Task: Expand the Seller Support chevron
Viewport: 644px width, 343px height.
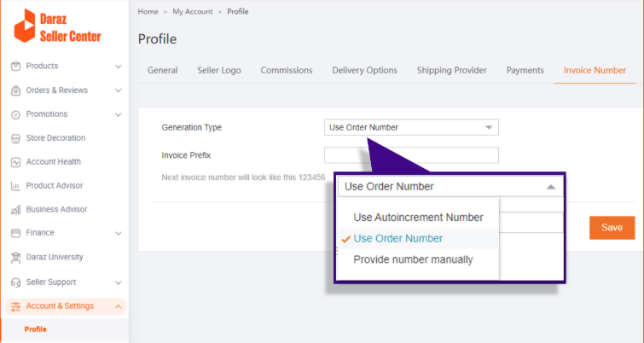Action: [118, 282]
